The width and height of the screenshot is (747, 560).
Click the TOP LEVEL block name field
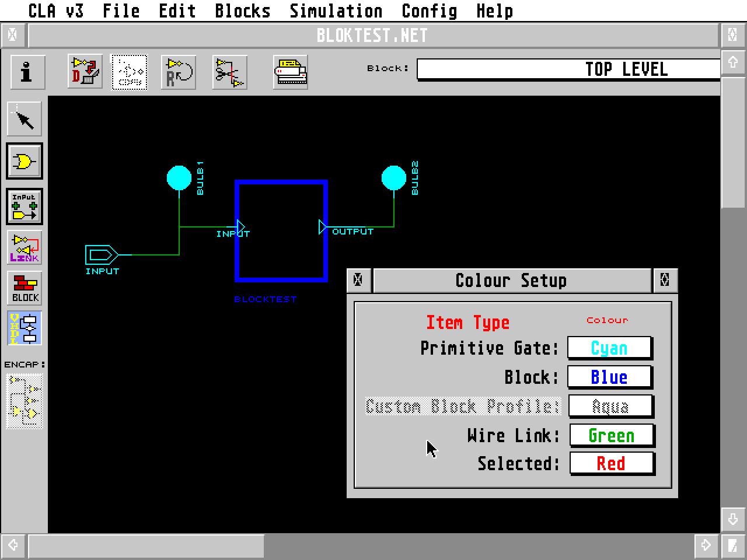568,69
